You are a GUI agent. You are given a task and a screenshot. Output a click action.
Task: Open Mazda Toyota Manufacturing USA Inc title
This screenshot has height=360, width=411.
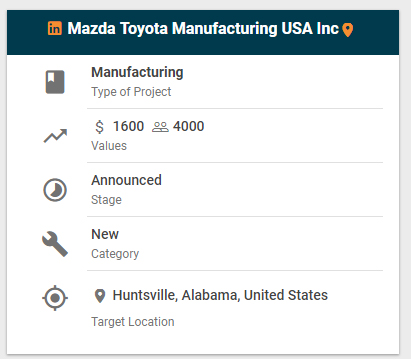coord(203,28)
